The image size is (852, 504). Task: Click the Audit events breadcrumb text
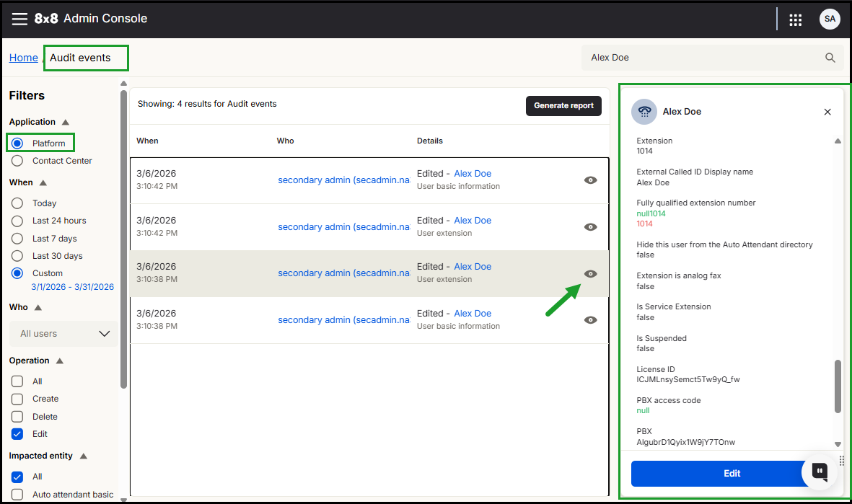pyautogui.click(x=80, y=58)
